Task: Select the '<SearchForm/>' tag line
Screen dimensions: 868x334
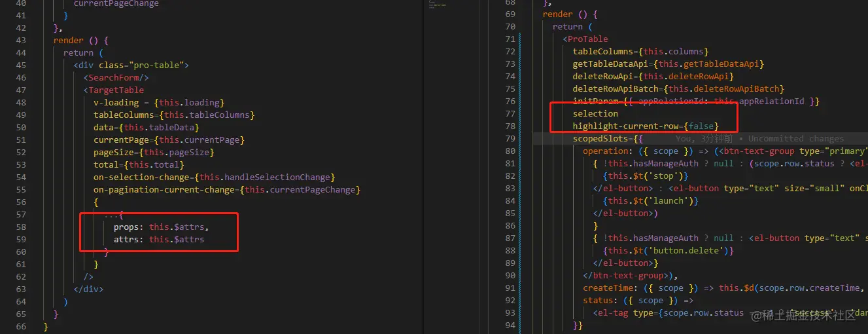Action: [116, 77]
